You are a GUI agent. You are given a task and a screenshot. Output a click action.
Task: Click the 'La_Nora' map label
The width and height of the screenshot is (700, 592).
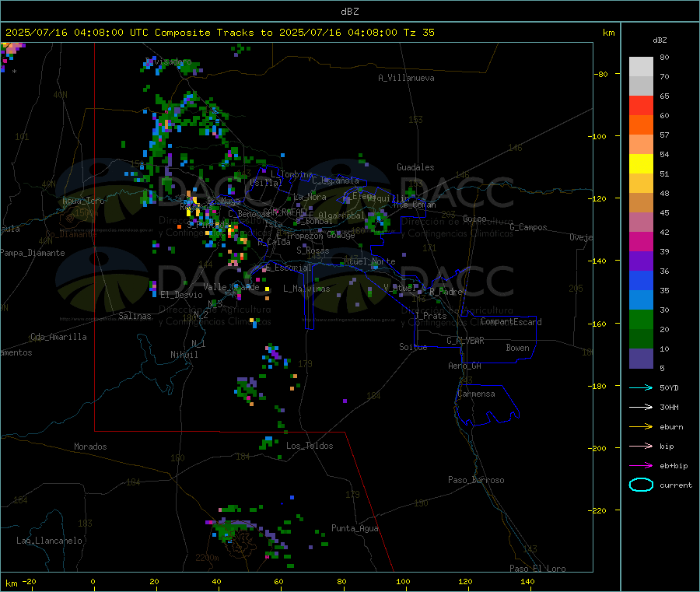tap(310, 197)
